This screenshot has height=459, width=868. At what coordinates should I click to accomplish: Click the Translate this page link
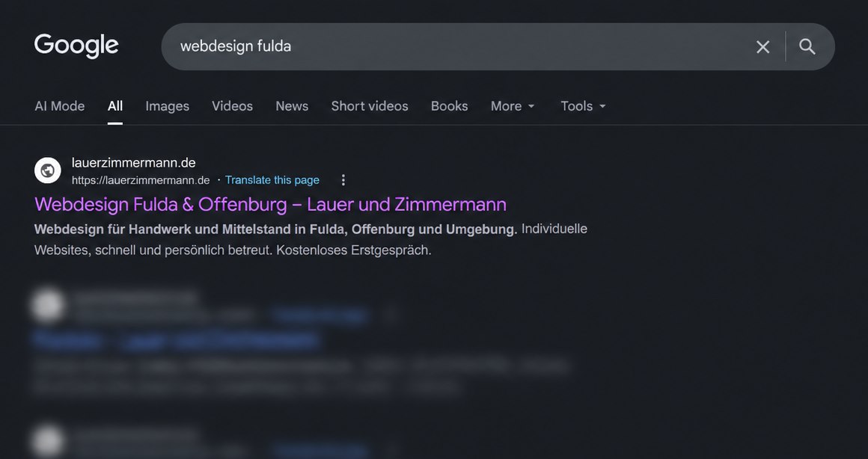[272, 180]
